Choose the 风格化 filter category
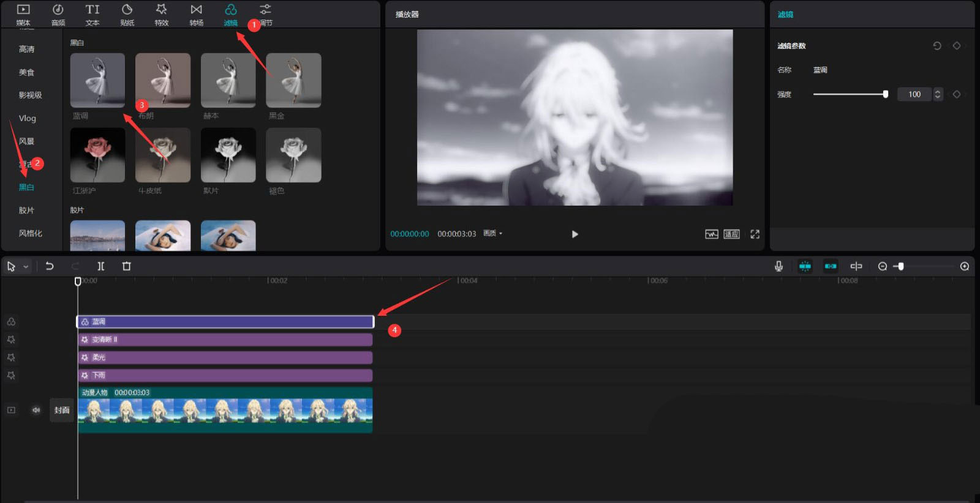 coord(31,233)
